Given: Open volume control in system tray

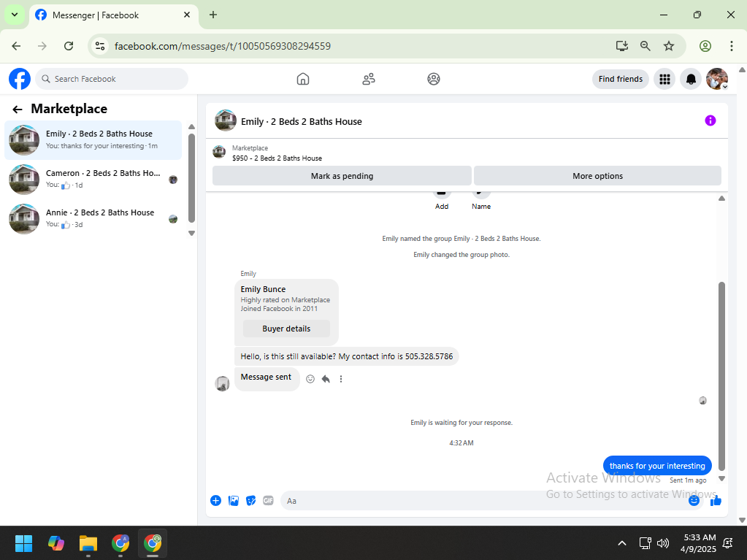Looking at the screenshot, I should [663, 543].
